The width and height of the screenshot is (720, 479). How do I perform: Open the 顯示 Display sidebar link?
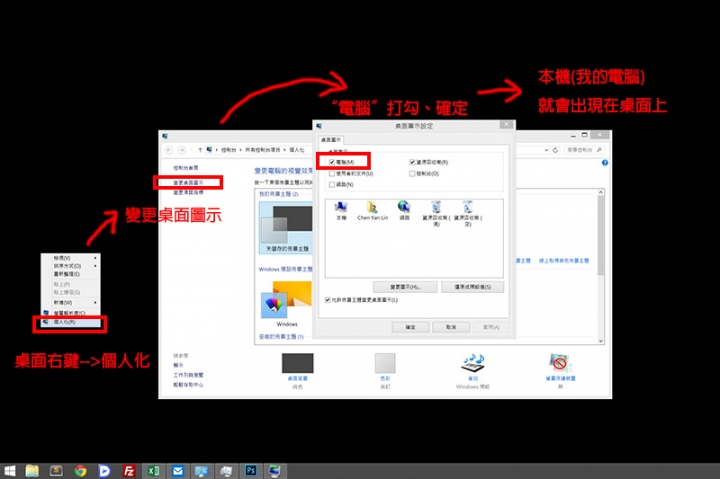pyautogui.click(x=178, y=365)
